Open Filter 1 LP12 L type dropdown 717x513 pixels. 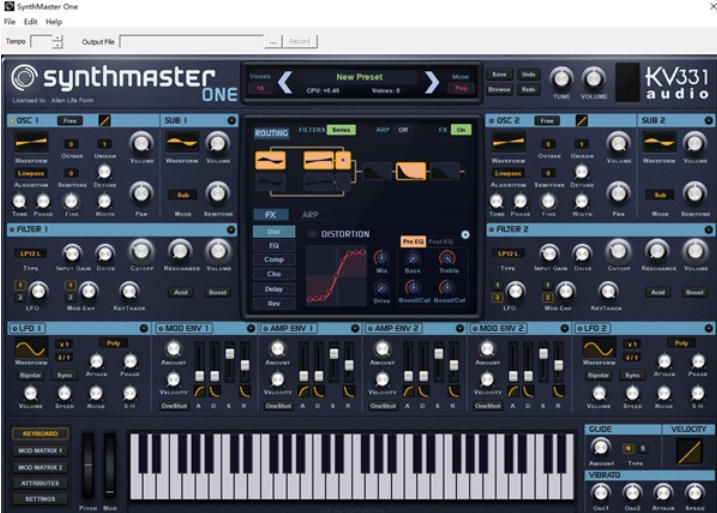(x=31, y=253)
